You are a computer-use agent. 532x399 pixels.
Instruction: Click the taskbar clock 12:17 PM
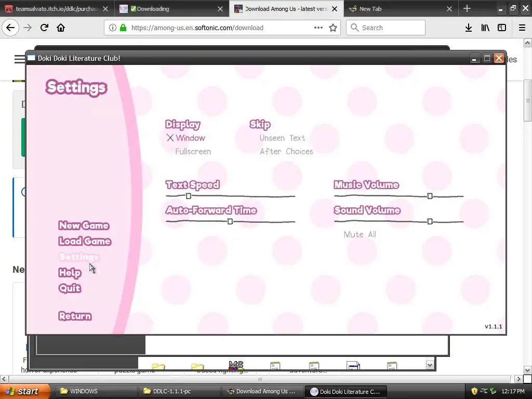[x=513, y=391]
